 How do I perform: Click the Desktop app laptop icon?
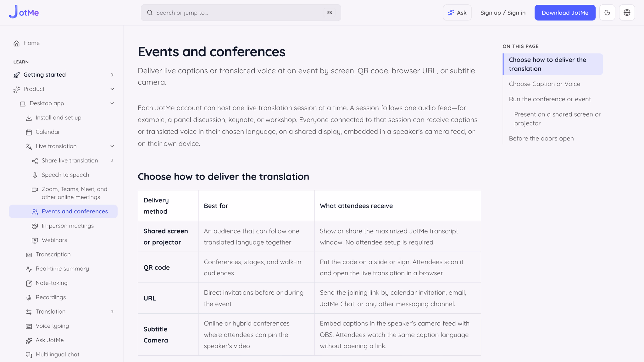click(23, 104)
